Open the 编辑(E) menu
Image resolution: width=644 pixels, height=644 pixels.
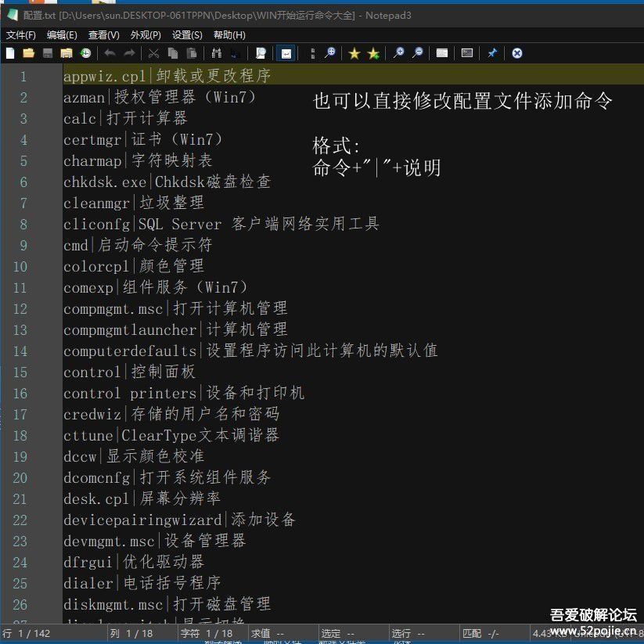pyautogui.click(x=62, y=35)
